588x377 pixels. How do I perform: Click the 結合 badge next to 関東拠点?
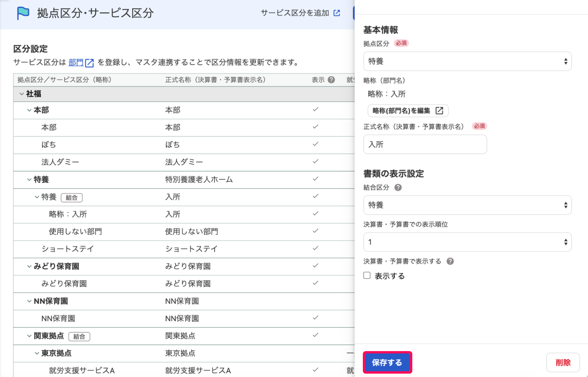pyautogui.click(x=79, y=336)
